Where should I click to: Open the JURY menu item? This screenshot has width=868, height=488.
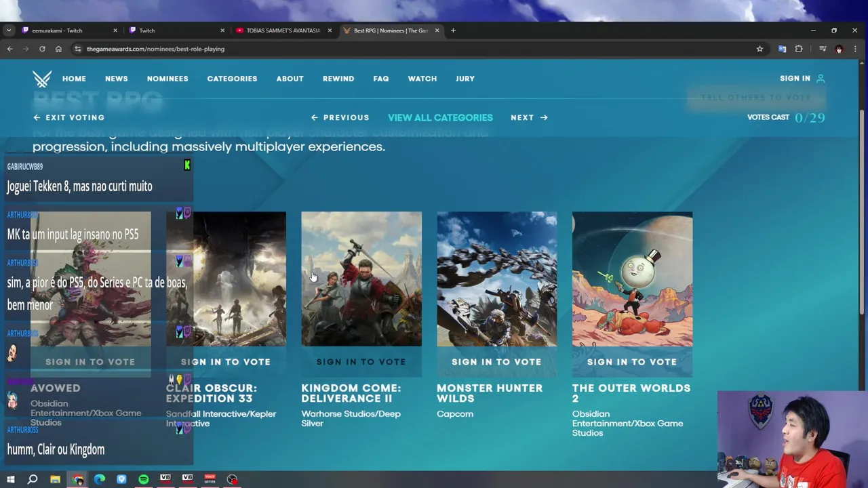465,79
